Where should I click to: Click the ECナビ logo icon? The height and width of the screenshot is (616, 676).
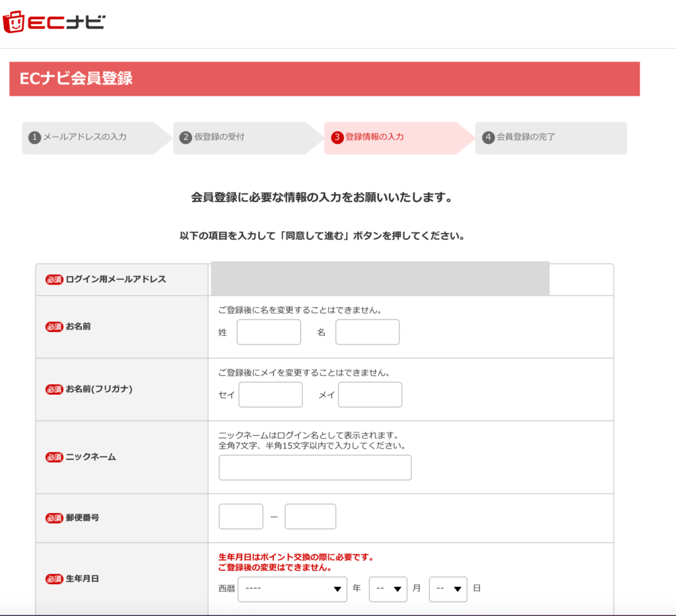(59, 20)
